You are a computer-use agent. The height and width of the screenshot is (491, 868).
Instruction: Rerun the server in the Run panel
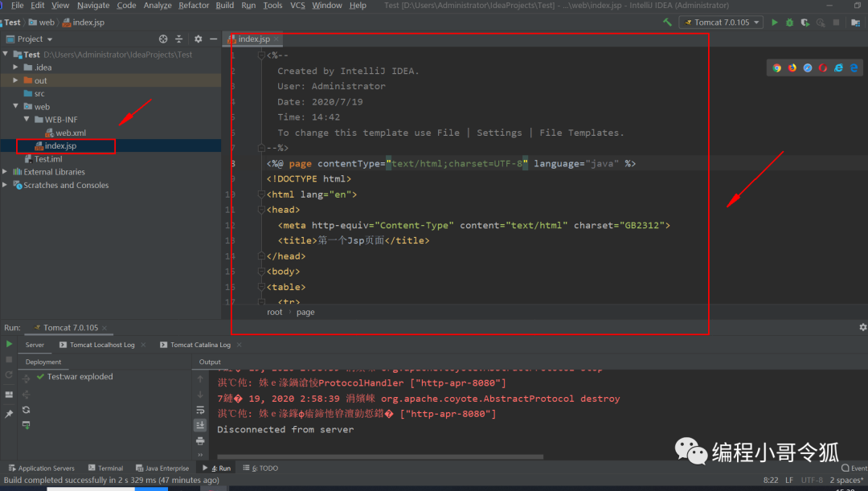[9, 344]
